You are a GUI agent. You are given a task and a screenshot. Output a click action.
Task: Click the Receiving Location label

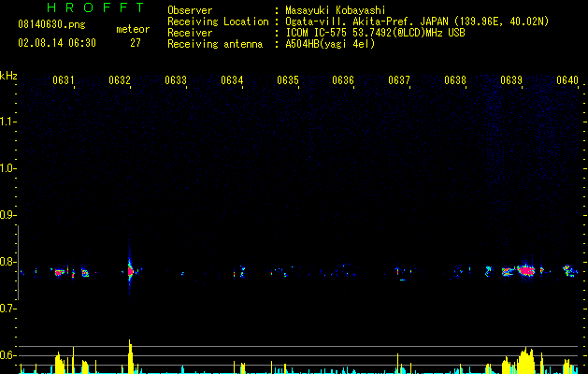click(218, 22)
